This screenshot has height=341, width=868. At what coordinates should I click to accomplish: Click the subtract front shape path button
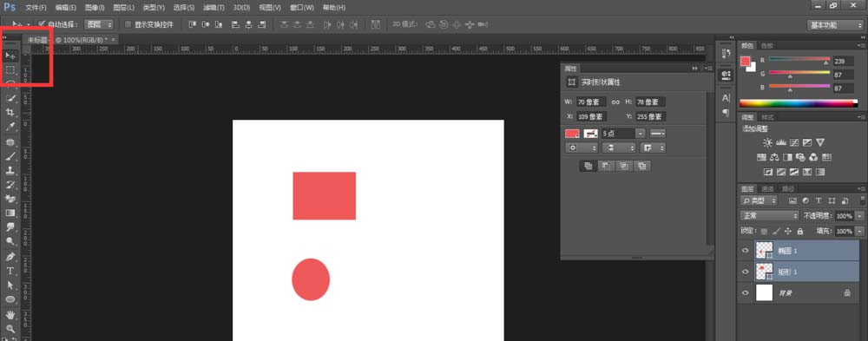coord(606,166)
